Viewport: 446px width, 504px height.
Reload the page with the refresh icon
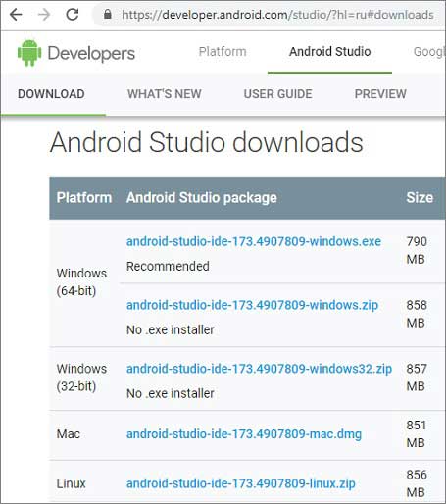coord(73,15)
